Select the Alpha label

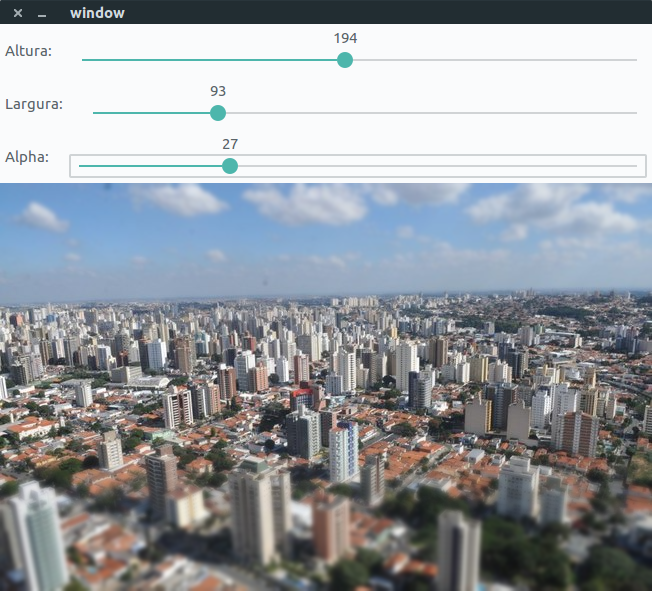27,157
